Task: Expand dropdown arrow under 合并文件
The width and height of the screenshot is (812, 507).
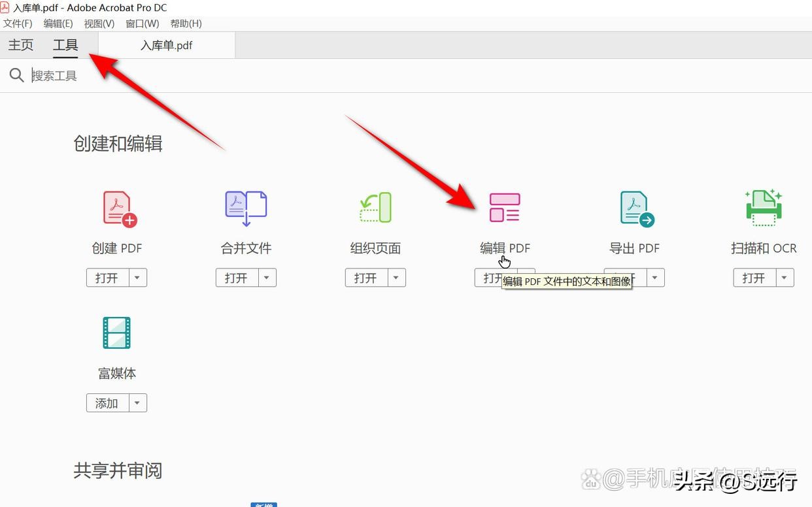Action: point(267,278)
